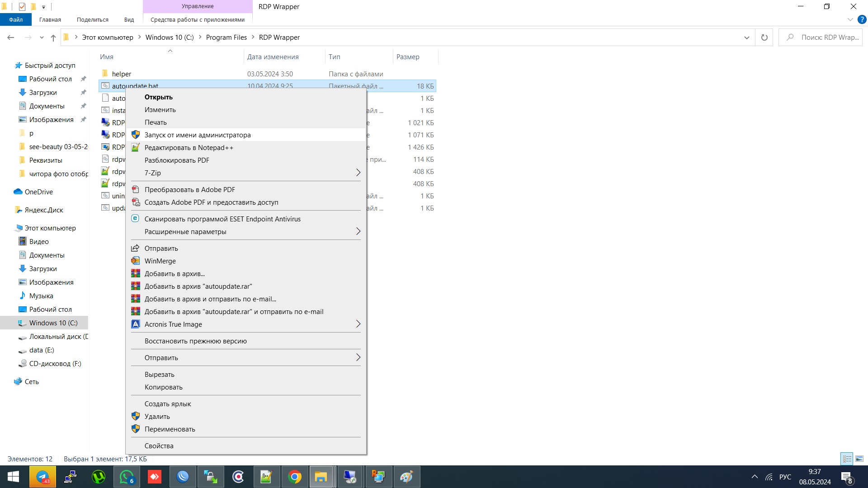Navigate back in File Explorer
This screenshot has height=488, width=868.
point(11,38)
